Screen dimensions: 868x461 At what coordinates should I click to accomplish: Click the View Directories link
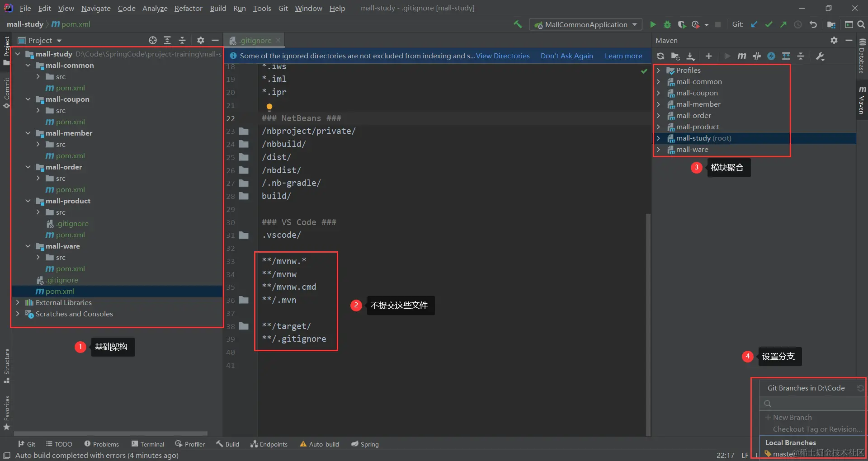(503, 56)
